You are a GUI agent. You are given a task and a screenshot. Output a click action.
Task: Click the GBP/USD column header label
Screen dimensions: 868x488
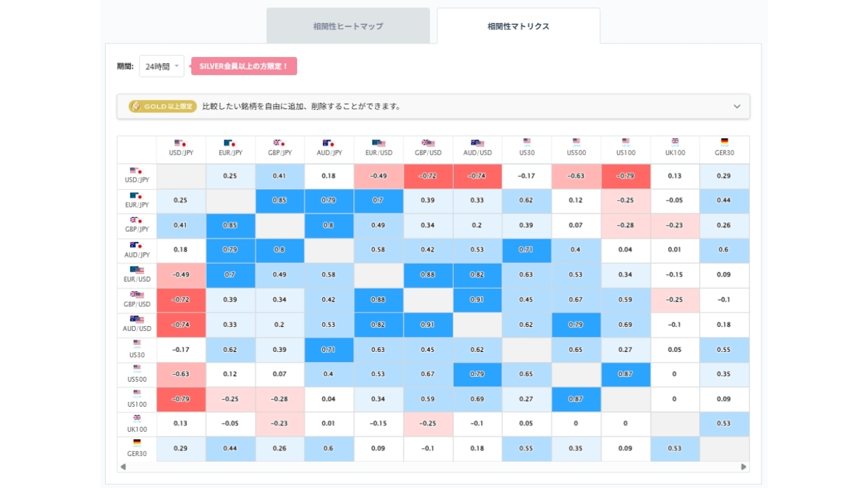coord(428,153)
